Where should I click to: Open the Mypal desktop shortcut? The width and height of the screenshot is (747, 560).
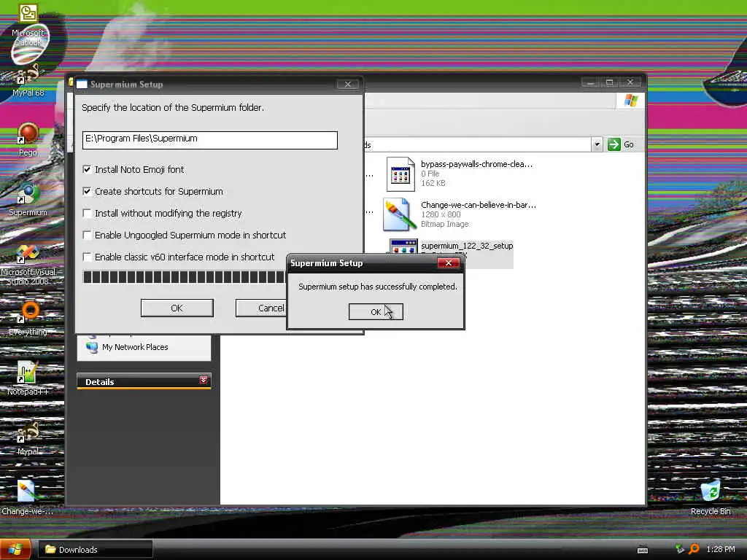click(28, 439)
